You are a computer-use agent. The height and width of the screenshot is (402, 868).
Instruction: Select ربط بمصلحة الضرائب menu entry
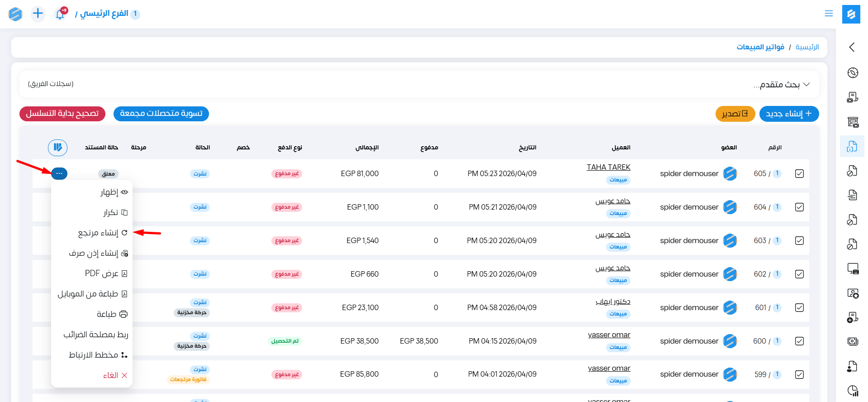(x=92, y=335)
